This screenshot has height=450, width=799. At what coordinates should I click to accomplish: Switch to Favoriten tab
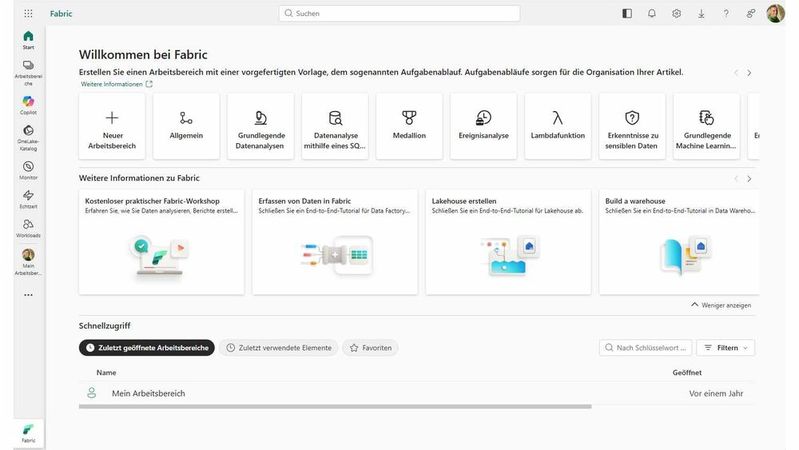point(370,348)
